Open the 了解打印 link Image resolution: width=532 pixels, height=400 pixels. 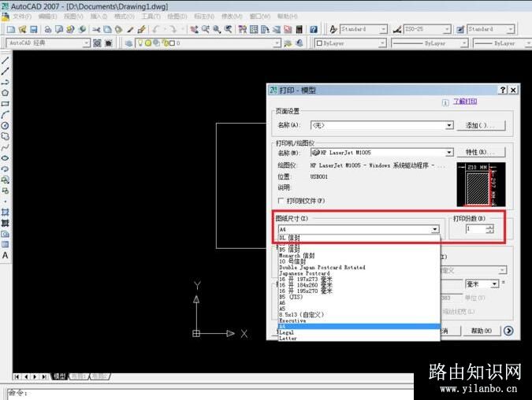coord(465,102)
